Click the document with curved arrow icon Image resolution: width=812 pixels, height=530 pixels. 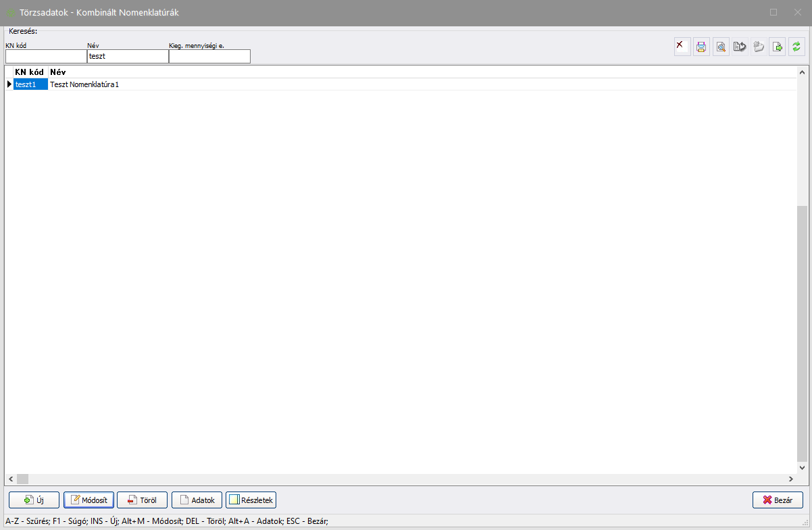740,47
